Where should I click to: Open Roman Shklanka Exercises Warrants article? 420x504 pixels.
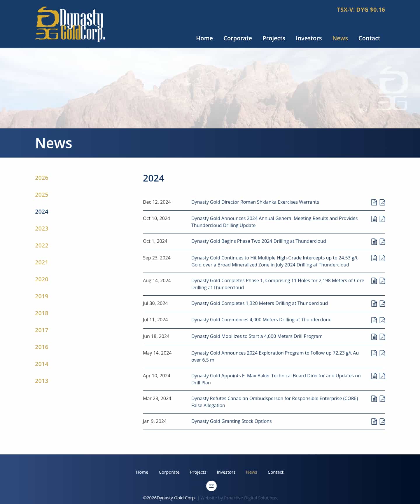click(x=255, y=202)
